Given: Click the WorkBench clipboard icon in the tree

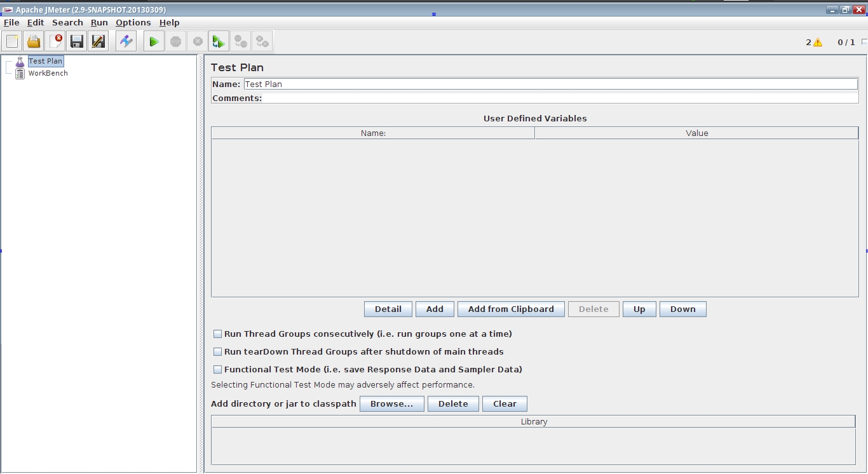Looking at the screenshot, I should click(20, 73).
